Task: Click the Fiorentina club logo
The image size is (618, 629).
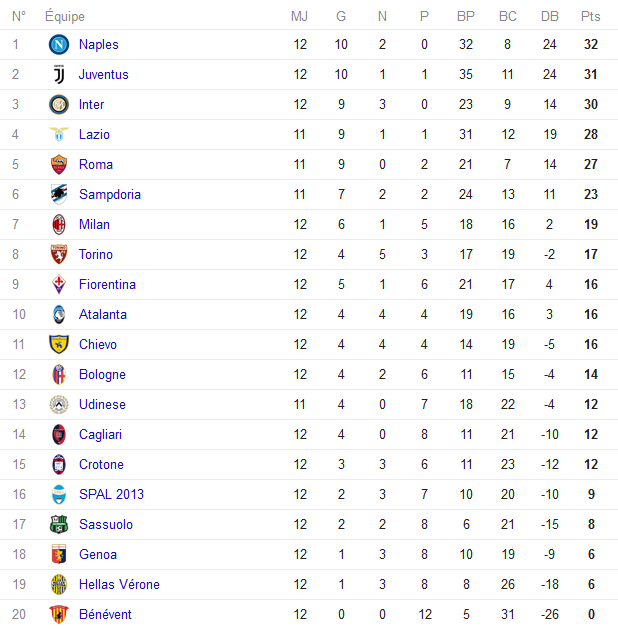Action: point(58,284)
